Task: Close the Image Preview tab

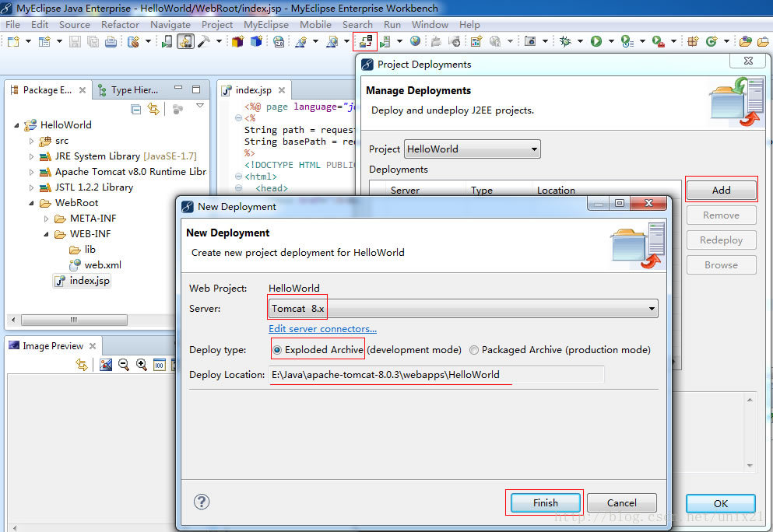Action: tap(92, 346)
